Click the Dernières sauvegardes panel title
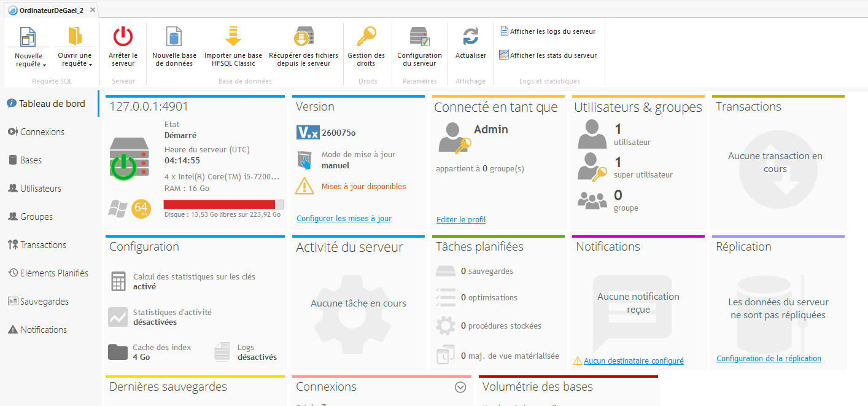 coord(168,386)
